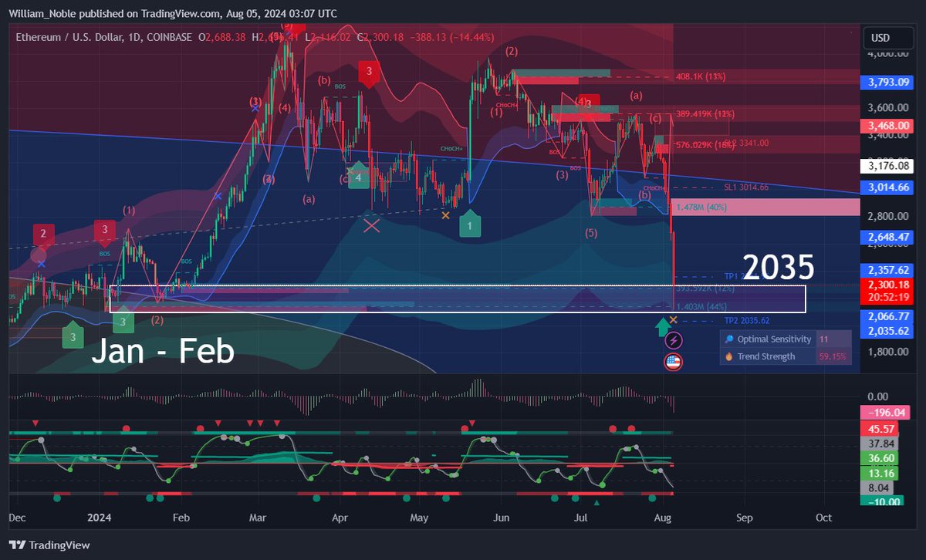Click the TradingView logo
This screenshot has width=926, height=560.
[51, 545]
